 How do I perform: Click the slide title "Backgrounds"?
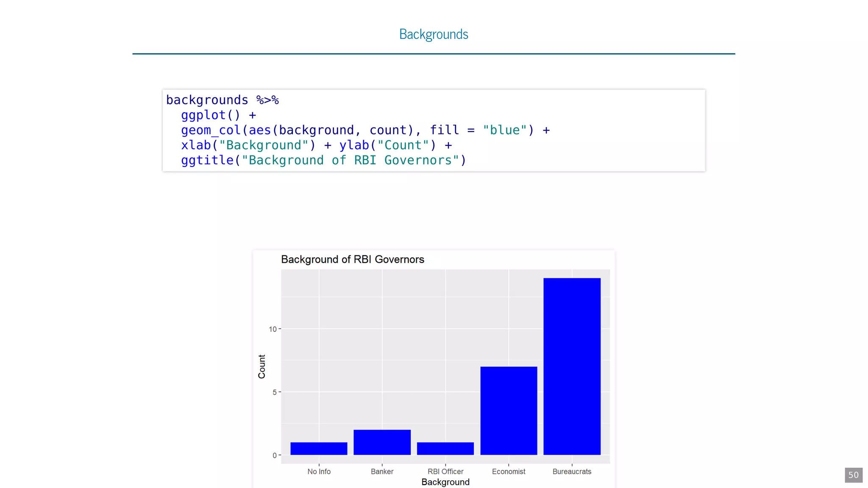point(434,34)
